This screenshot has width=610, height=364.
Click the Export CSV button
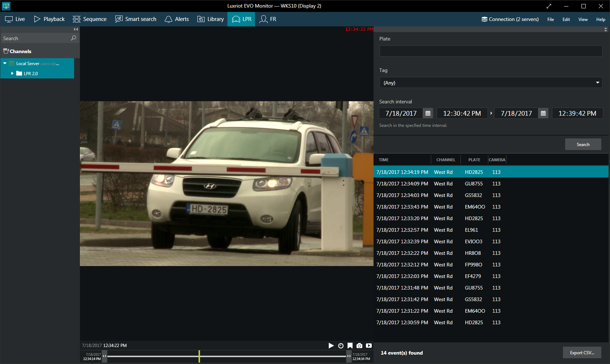click(582, 352)
